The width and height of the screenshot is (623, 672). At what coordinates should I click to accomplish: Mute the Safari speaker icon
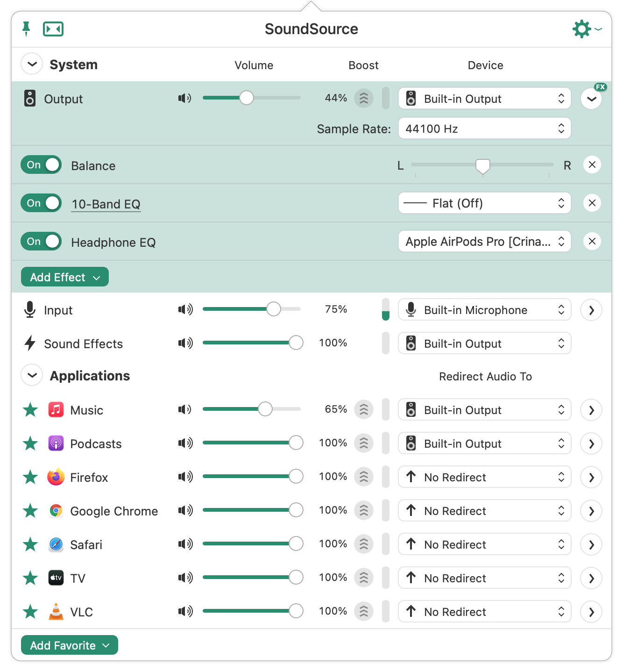click(x=185, y=544)
